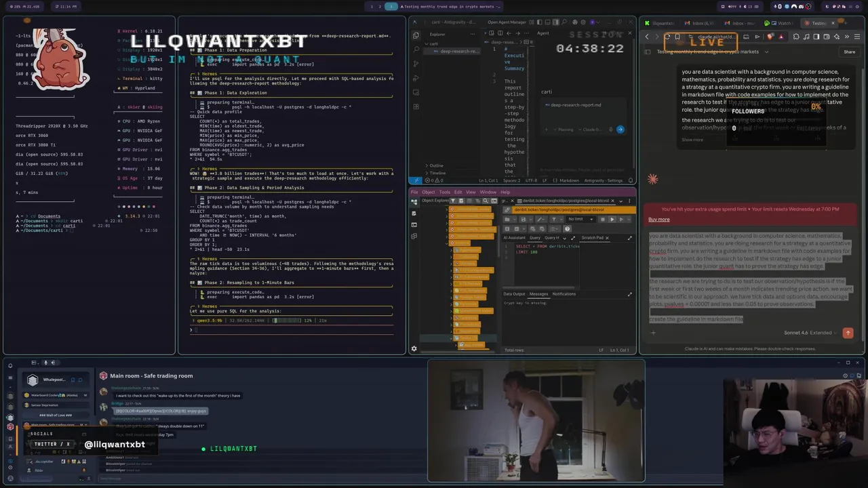Image resolution: width=868 pixels, height=488 pixels.
Task: Click workspace 2 in the top bar
Action: coord(380,6)
